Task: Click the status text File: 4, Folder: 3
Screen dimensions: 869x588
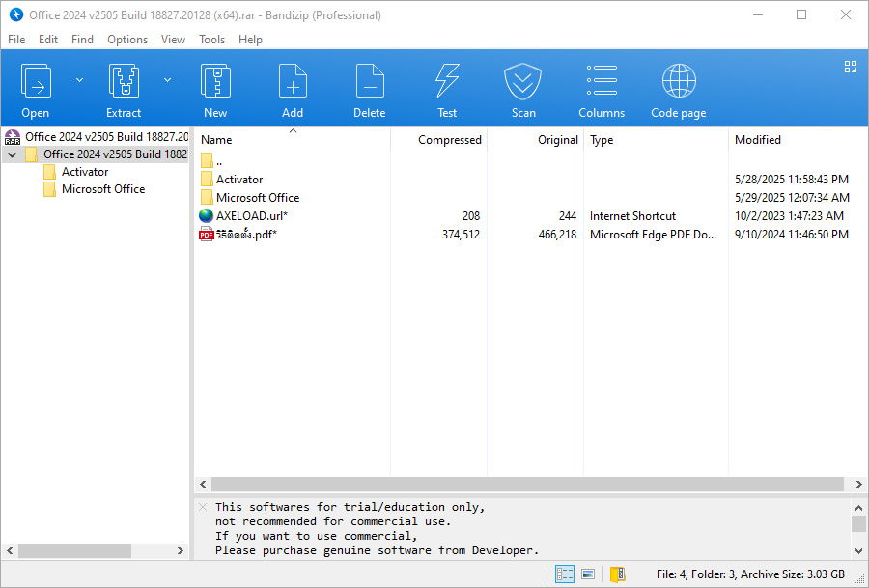Action: click(x=696, y=574)
